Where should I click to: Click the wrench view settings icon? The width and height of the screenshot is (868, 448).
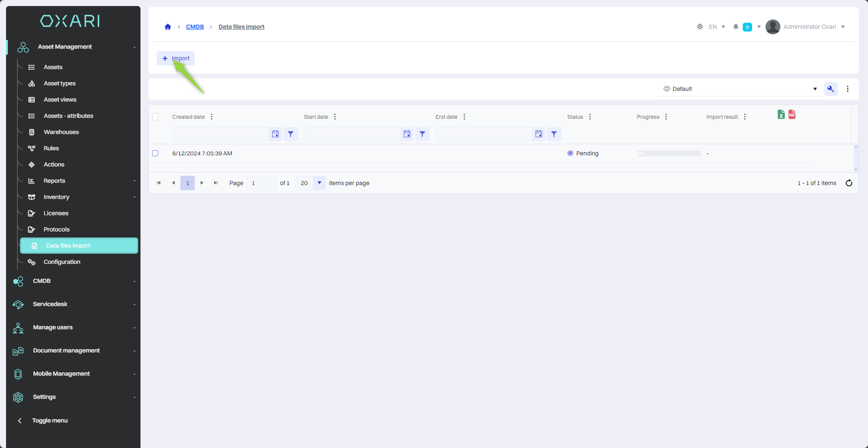pos(831,89)
